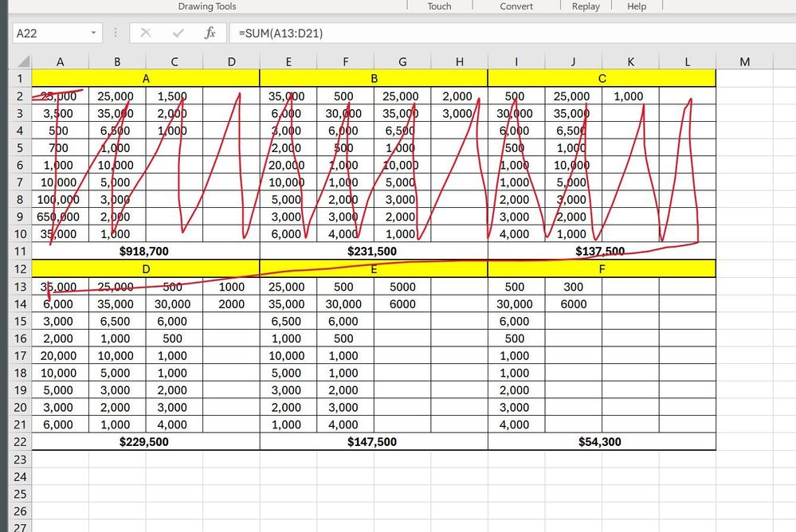Select row 22 header

pos(20,442)
